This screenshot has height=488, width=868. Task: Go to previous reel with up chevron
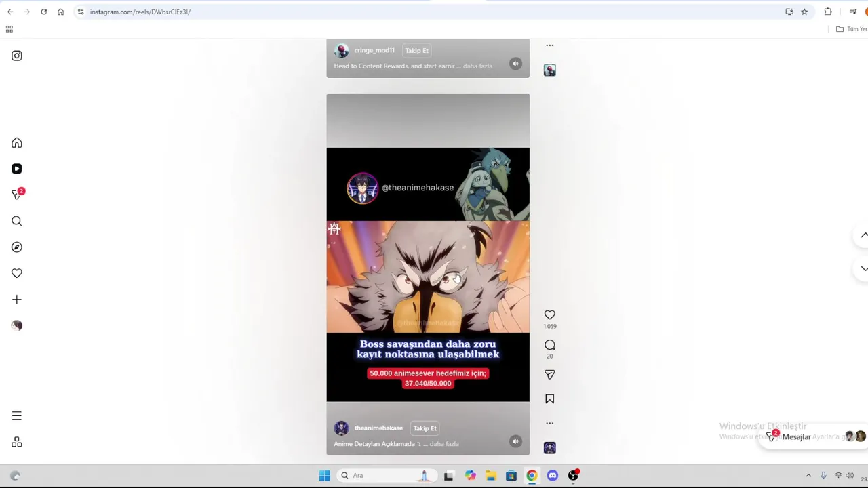tap(863, 235)
